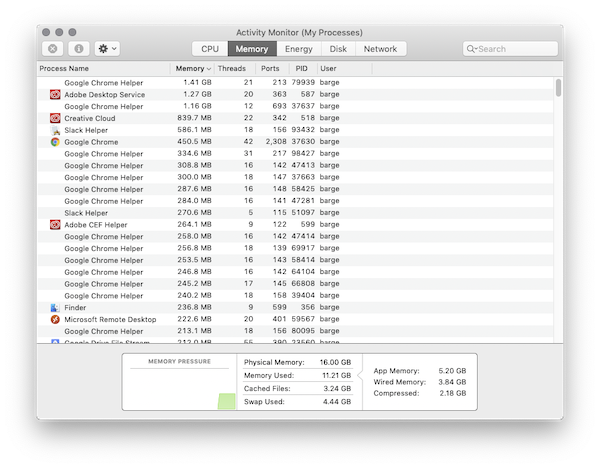600x468 pixels.
Task: Click in the Search field
Action: tap(510, 49)
